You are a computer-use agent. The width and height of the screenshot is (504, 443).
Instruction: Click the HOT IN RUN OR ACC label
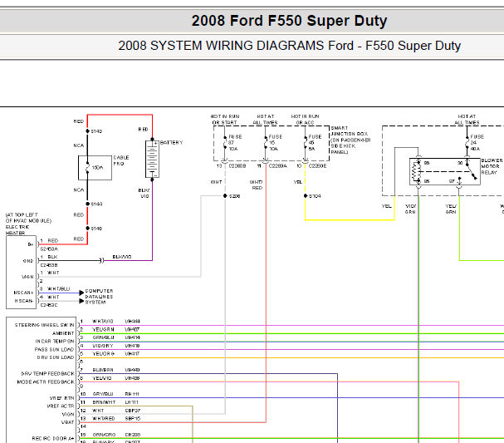click(305, 120)
